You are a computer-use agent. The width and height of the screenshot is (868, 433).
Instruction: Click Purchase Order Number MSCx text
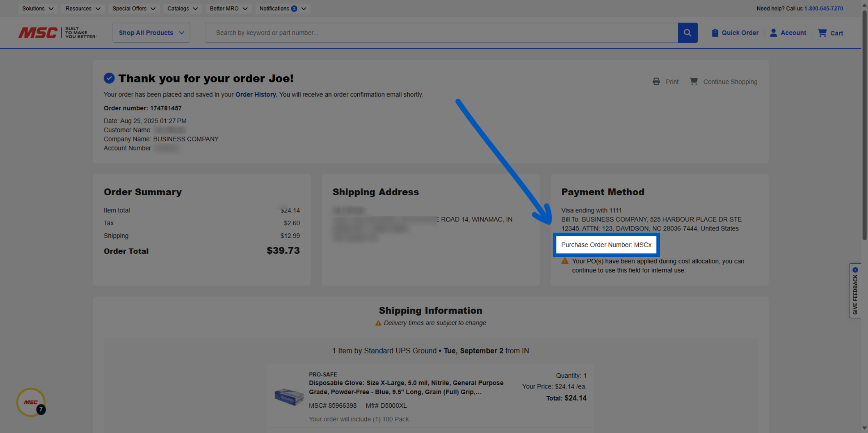pos(606,245)
